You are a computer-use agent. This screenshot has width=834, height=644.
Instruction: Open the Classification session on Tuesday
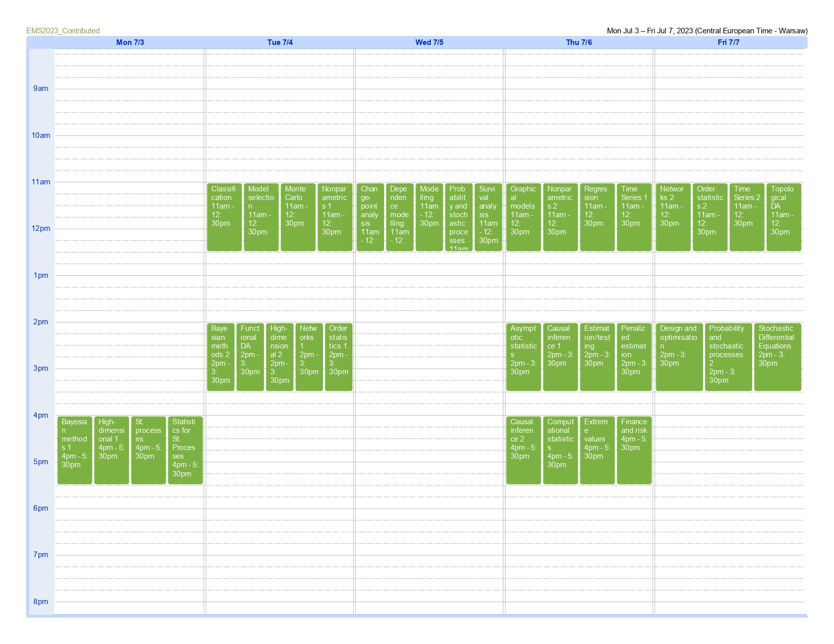[224, 217]
